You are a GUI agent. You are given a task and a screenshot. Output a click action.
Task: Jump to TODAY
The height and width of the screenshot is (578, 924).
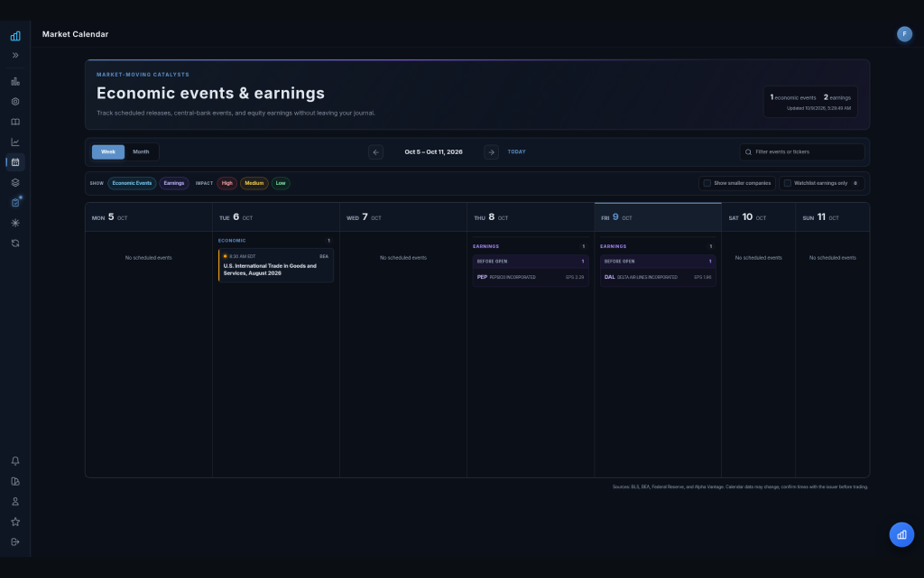(517, 152)
